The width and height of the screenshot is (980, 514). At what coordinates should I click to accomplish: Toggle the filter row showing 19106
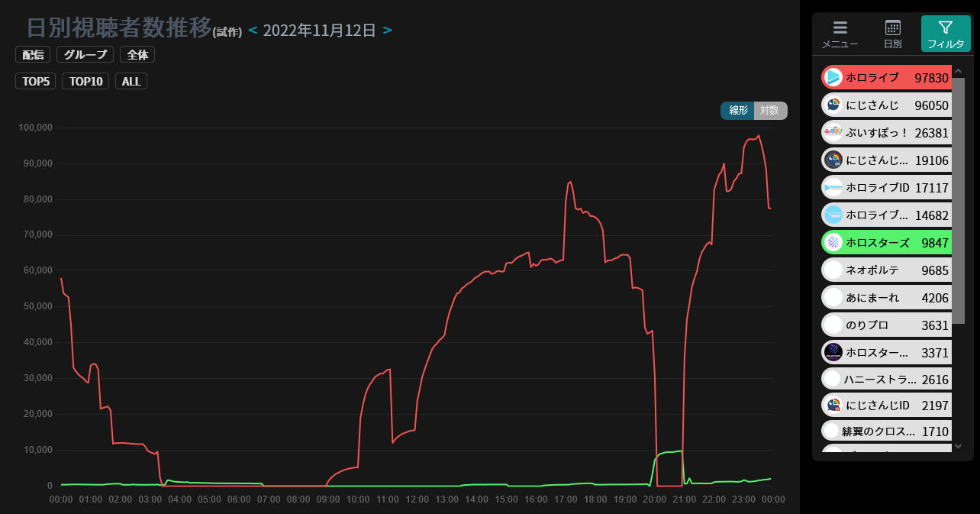click(x=886, y=160)
